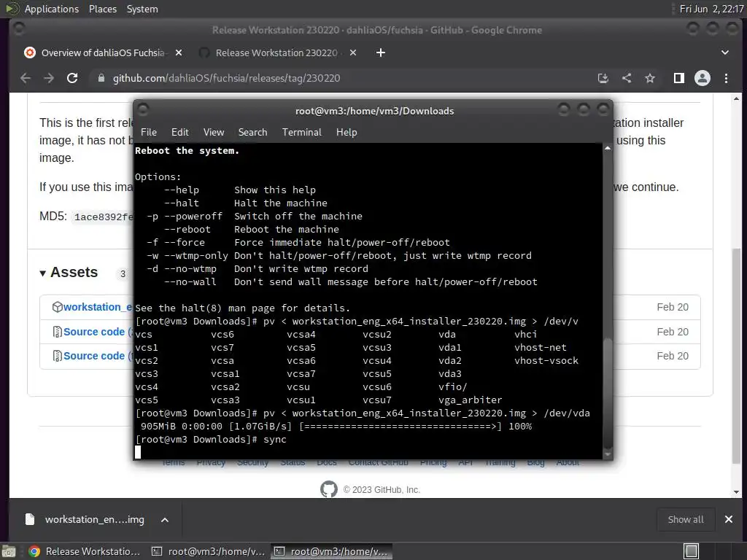Download second Source code archive link
This screenshot has width=747, height=560.
click(98, 356)
